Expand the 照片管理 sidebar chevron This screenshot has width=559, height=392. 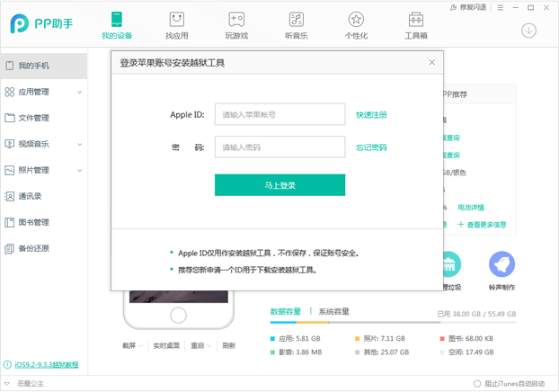tap(79, 170)
